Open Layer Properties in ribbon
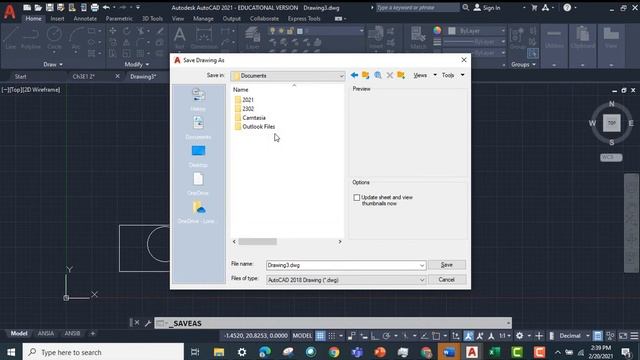This screenshot has width=640, height=360. pyautogui.click(x=253, y=38)
